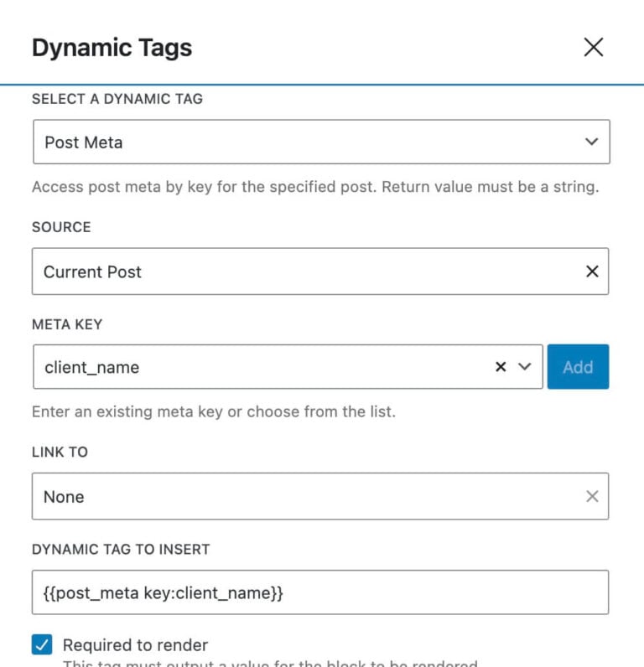Click the Add meta key button
The image size is (644, 667).
[x=578, y=367]
